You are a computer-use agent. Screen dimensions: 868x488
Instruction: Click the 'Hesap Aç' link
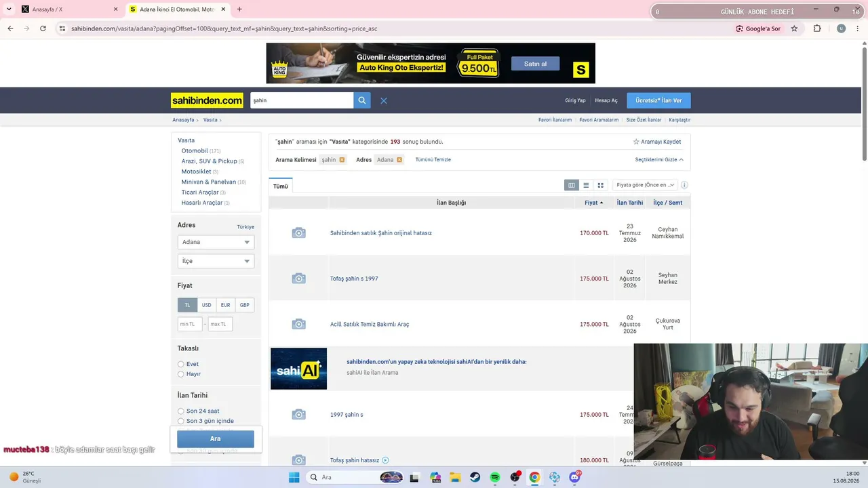tap(606, 100)
